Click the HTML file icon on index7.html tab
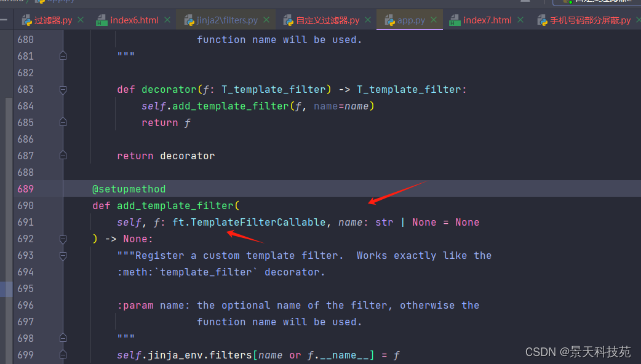Screen dimensions: 641x364 [455, 21]
